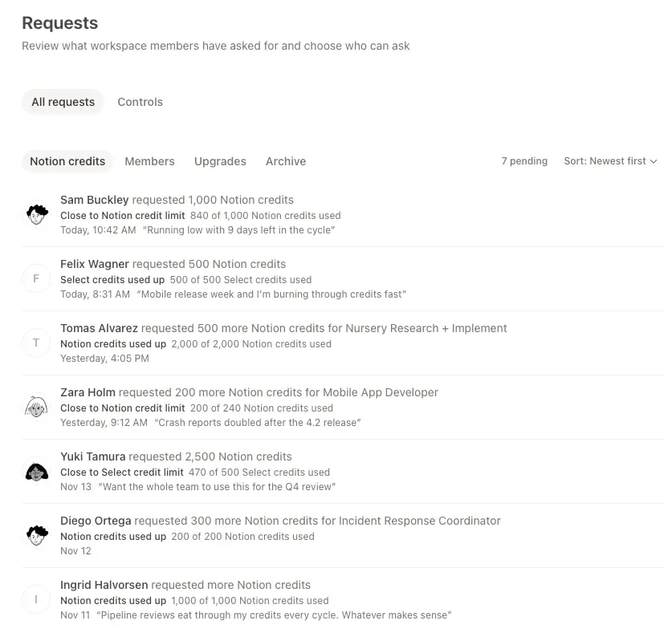Select the Upgrades filter tab
The image size is (672, 641).
pyautogui.click(x=220, y=161)
